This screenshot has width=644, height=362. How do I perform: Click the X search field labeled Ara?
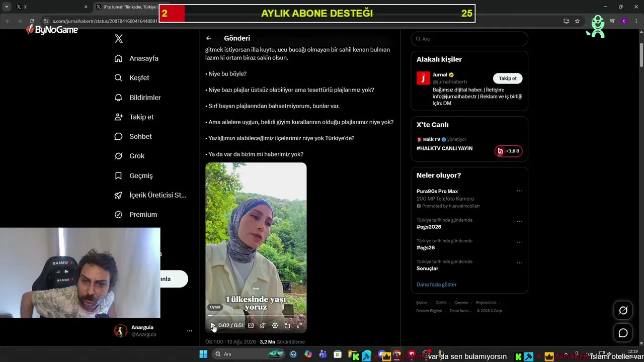tap(469, 39)
